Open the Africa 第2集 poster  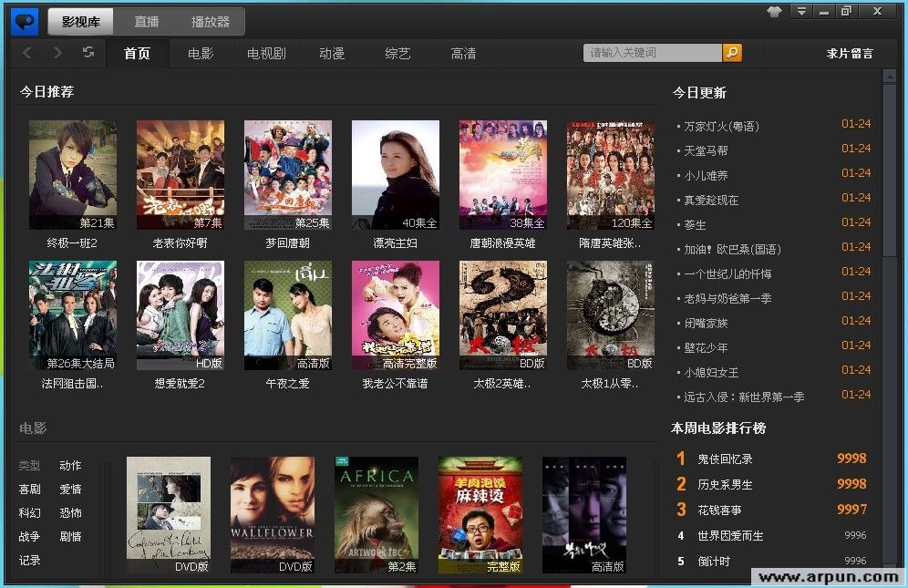pyautogui.click(x=377, y=515)
